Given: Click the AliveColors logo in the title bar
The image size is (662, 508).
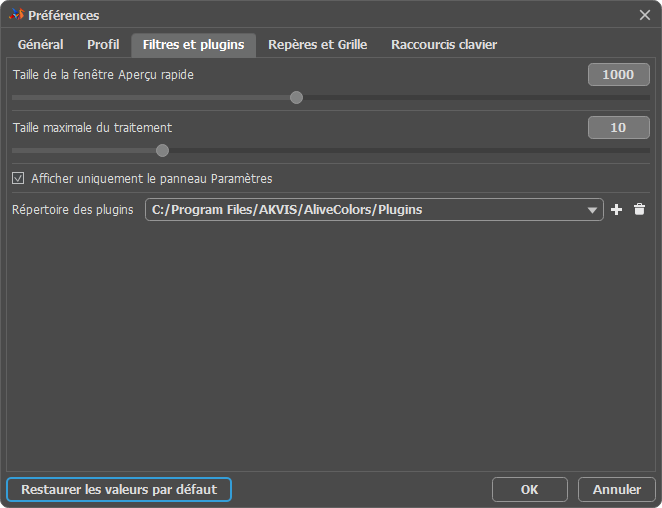Looking at the screenshot, I should 16,15.
